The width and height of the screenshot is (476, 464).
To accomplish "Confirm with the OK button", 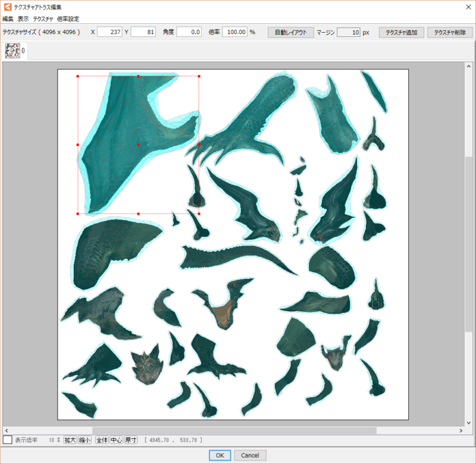I will click(x=220, y=455).
